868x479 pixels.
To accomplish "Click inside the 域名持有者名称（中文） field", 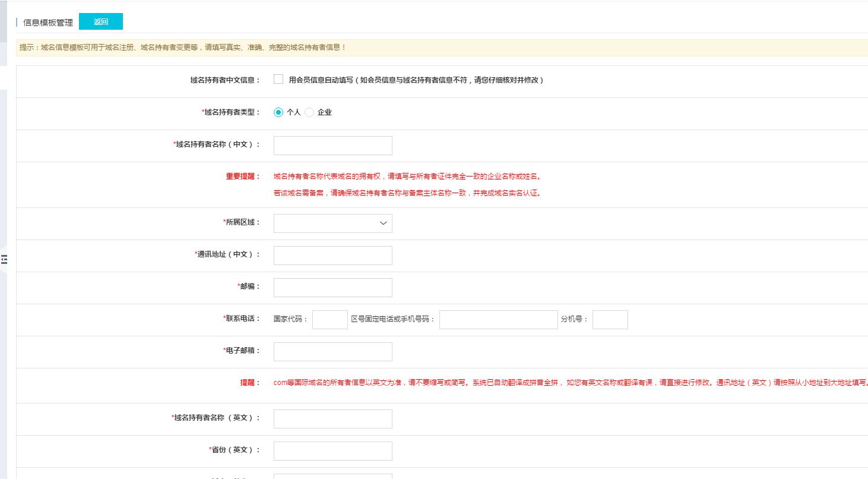I will coord(332,145).
